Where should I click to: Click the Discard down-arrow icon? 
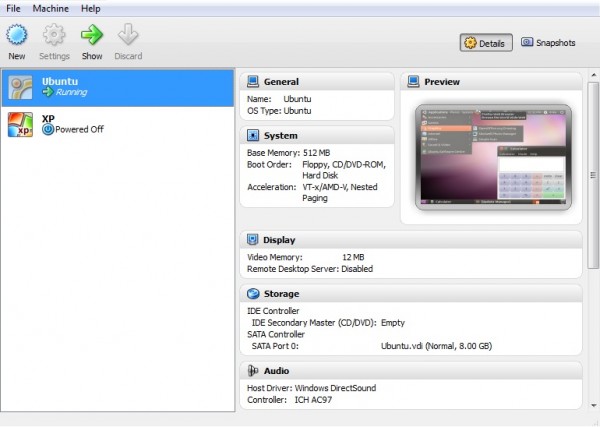(x=128, y=35)
